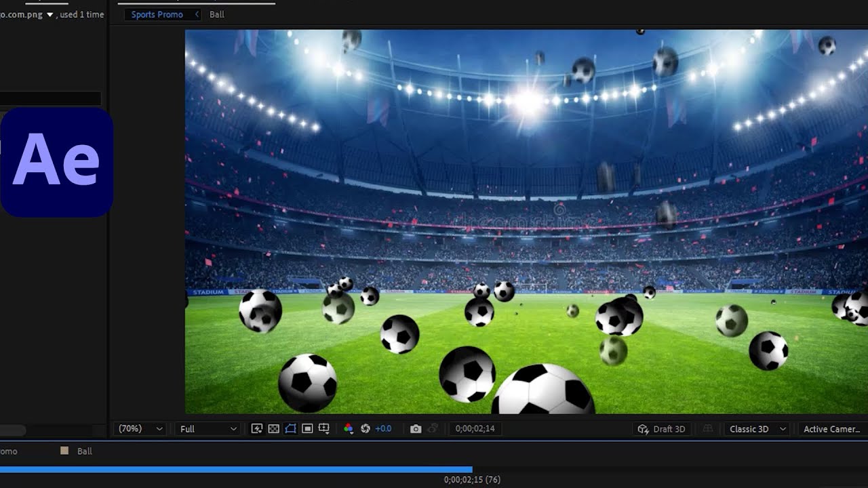The height and width of the screenshot is (488, 868).
Task: Click the +0.0 exposure value
Action: point(383,429)
